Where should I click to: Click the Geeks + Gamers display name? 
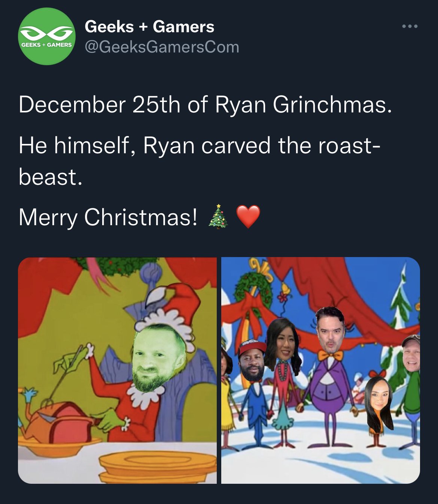149,27
